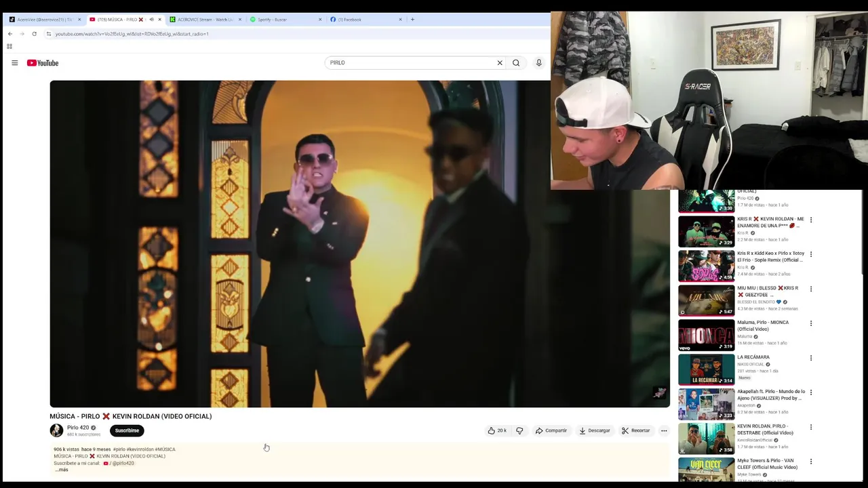Open Myke Towers VAN CLEEF thumbnail

tap(706, 470)
